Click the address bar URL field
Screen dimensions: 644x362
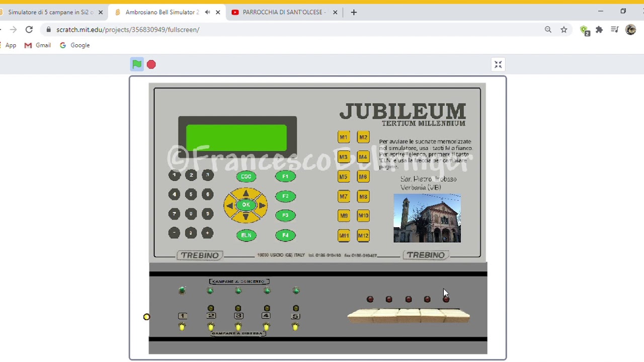[292, 30]
